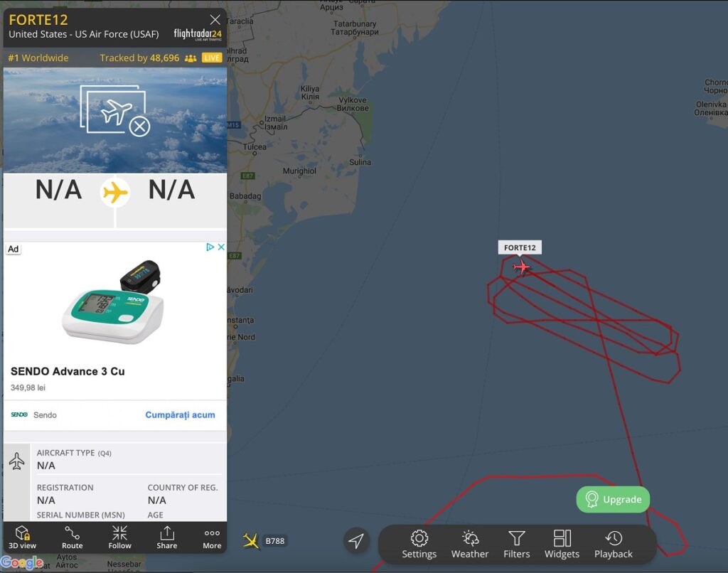
Task: Open the Weather layer options
Action: tap(470, 545)
